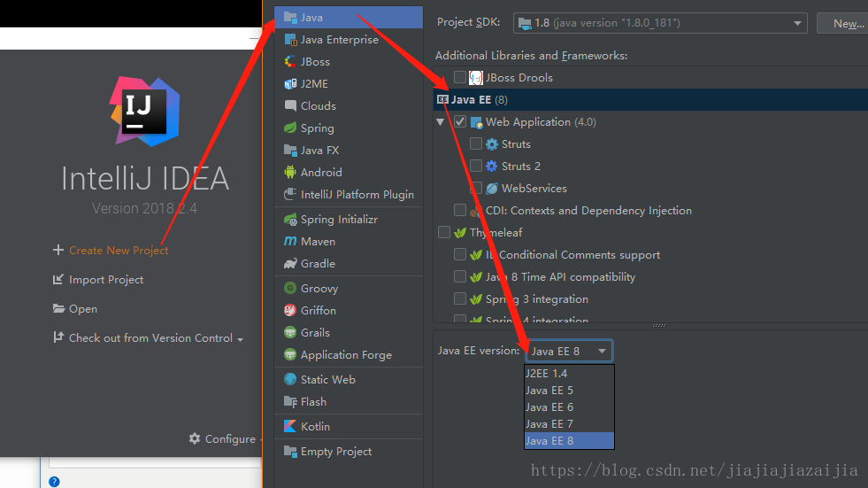Image resolution: width=868 pixels, height=488 pixels.
Task: Tick the Struts checkbox
Action: pos(475,143)
